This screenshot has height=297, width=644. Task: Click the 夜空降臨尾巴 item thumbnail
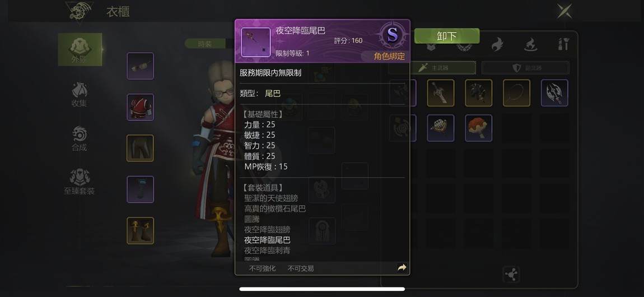(255, 42)
